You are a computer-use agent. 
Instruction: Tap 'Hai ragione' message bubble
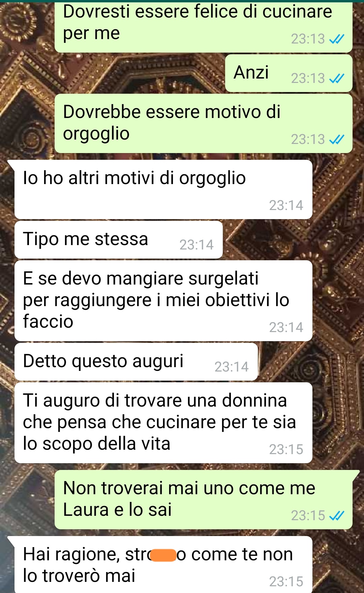[163, 565]
